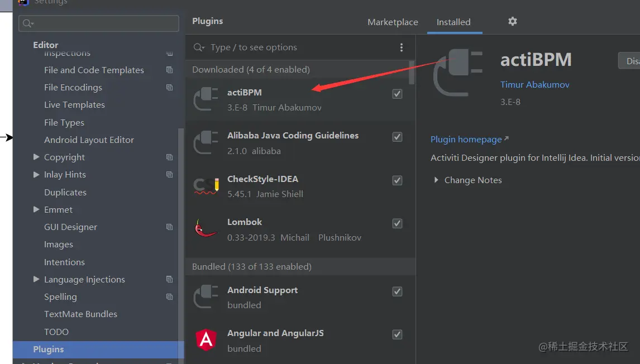Click the Android Support plugin icon

click(206, 297)
